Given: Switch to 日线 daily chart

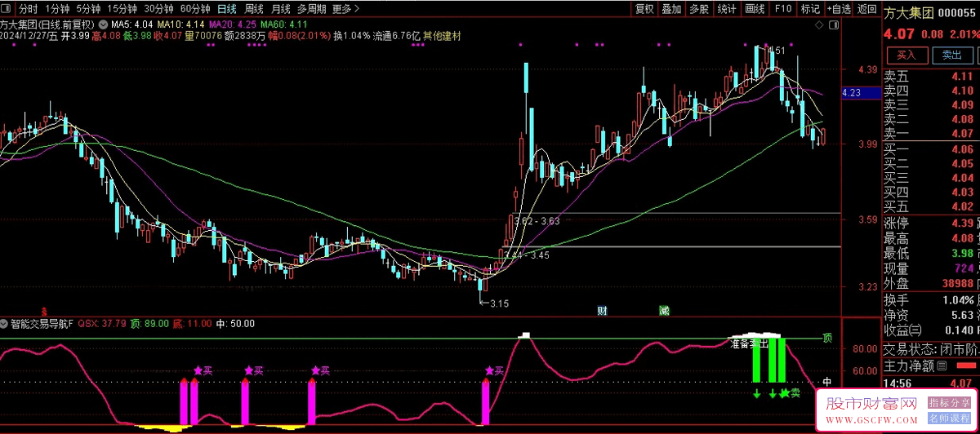Looking at the screenshot, I should [227, 9].
